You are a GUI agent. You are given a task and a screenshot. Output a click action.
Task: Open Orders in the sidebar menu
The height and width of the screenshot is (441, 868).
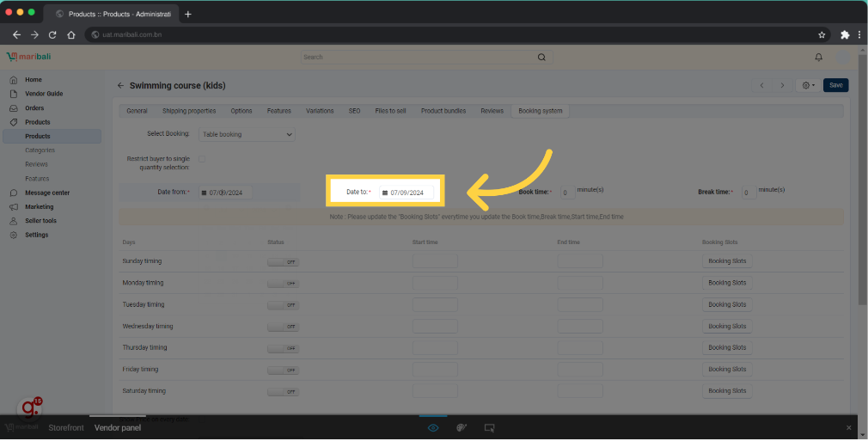(34, 108)
